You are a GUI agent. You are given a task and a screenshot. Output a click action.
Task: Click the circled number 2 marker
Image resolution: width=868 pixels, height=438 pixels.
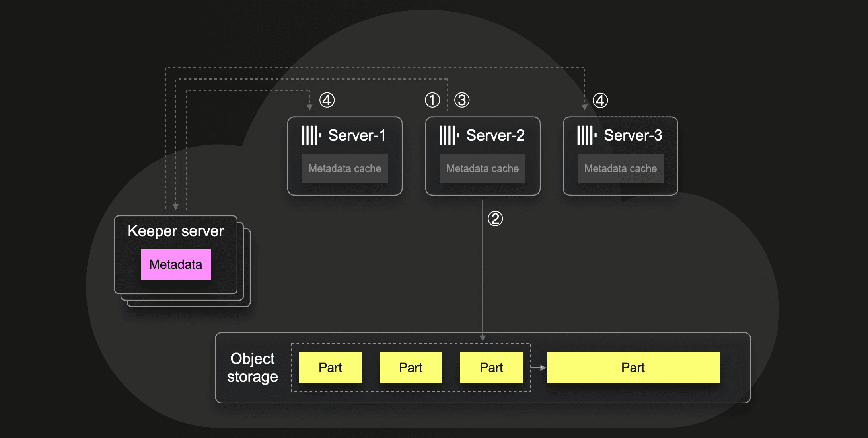[495, 219]
